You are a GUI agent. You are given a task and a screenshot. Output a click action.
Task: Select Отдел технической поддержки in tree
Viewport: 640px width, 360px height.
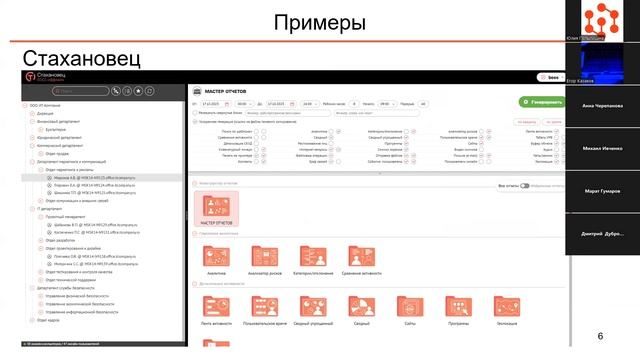click(71, 280)
